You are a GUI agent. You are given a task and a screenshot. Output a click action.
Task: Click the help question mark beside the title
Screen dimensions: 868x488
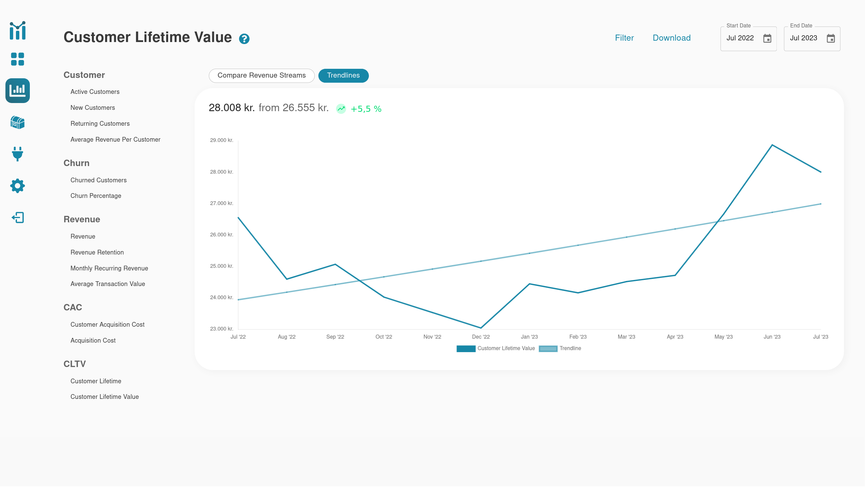244,39
